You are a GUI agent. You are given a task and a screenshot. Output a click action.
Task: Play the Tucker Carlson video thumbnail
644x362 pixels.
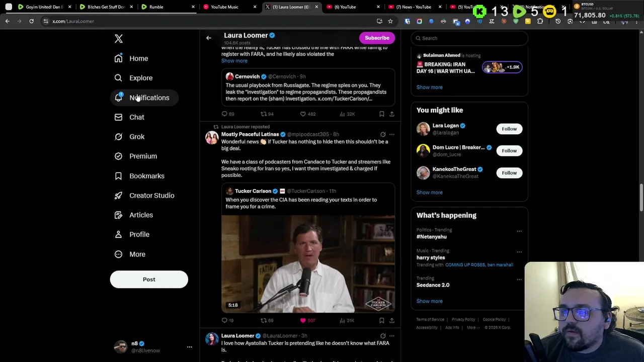click(308, 264)
